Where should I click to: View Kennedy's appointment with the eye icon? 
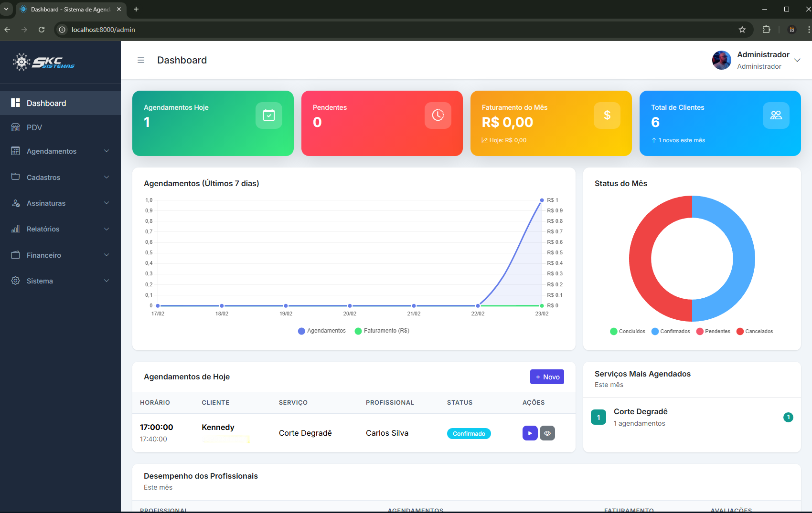click(x=547, y=433)
